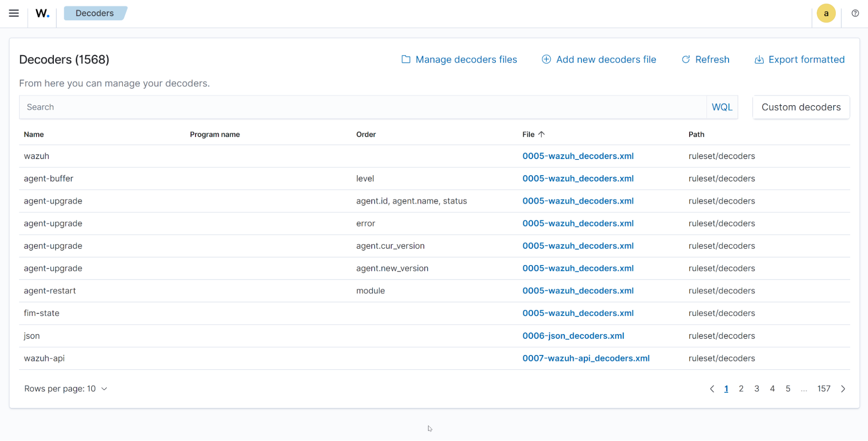Viewport: 868px width, 441px height.
Task: Open the help question mark icon
Action: tap(855, 13)
